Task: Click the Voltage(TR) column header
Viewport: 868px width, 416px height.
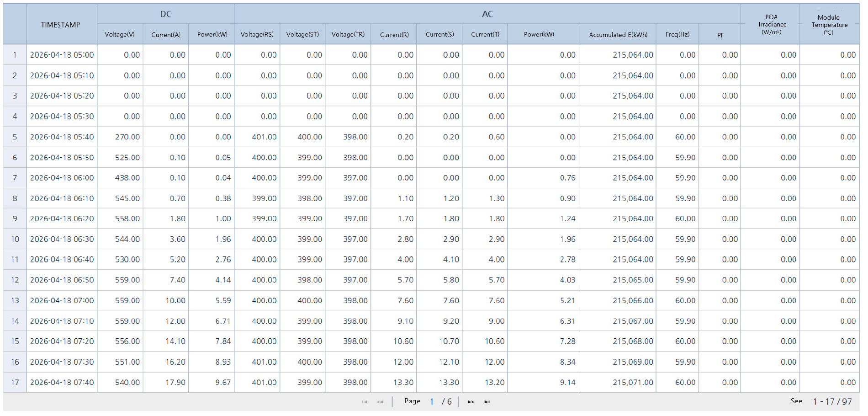Action: pos(348,34)
